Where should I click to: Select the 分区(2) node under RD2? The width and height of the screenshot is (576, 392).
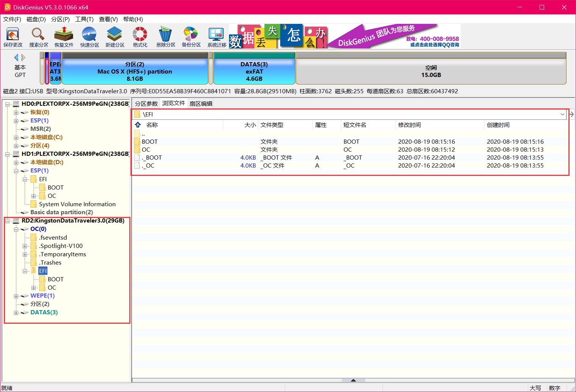pyautogui.click(x=40, y=304)
